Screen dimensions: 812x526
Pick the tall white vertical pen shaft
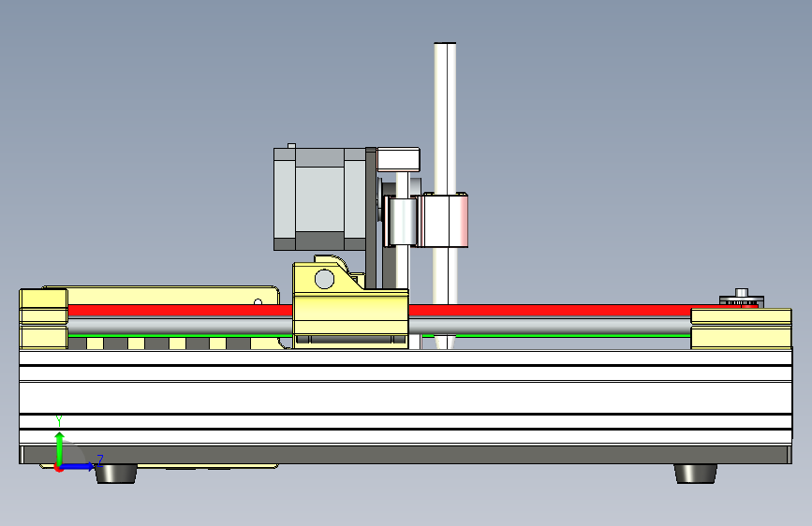[445, 173]
